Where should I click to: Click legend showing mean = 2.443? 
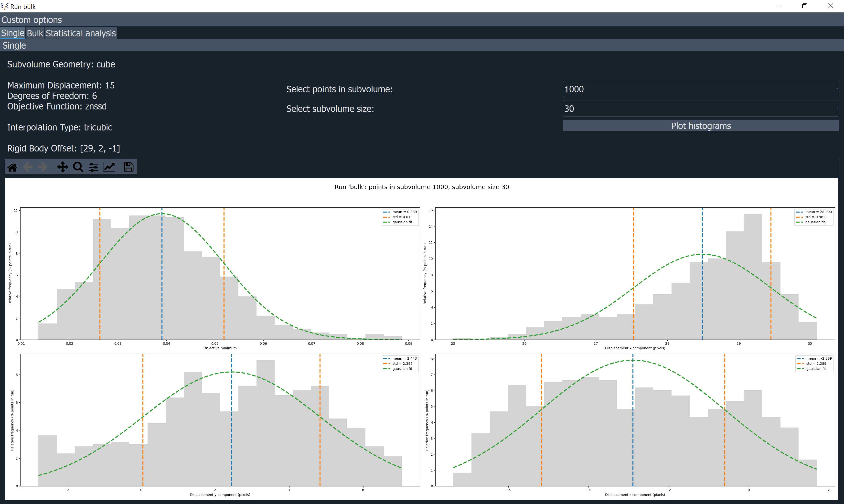pos(400,363)
